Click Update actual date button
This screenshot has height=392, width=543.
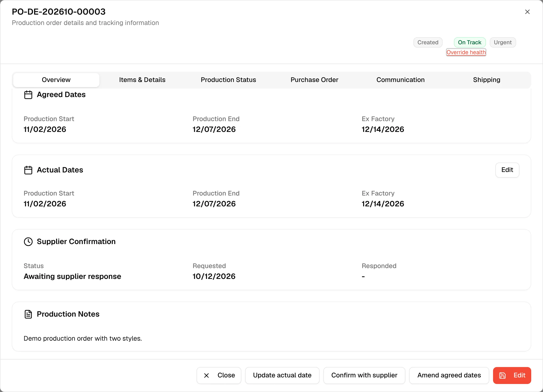[x=282, y=375]
